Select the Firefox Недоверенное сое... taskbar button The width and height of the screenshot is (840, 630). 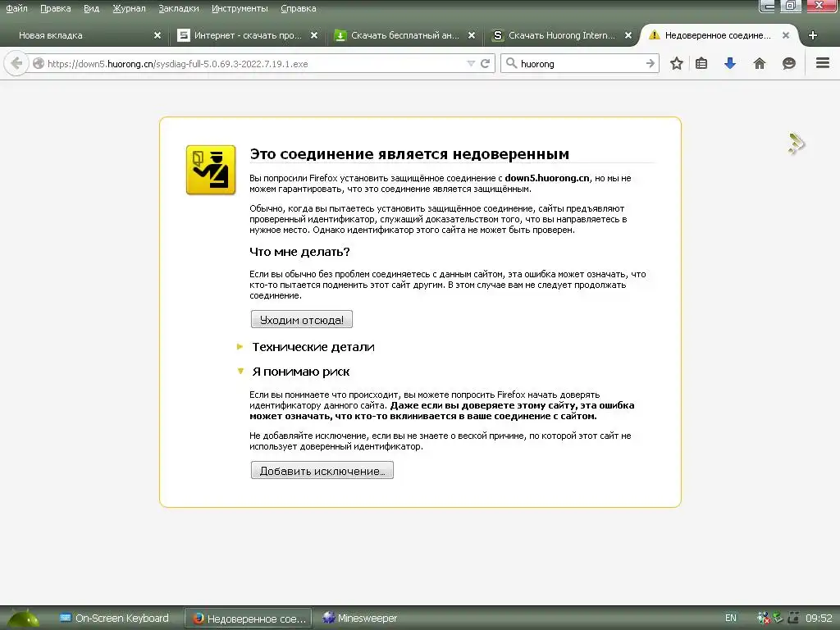point(249,619)
